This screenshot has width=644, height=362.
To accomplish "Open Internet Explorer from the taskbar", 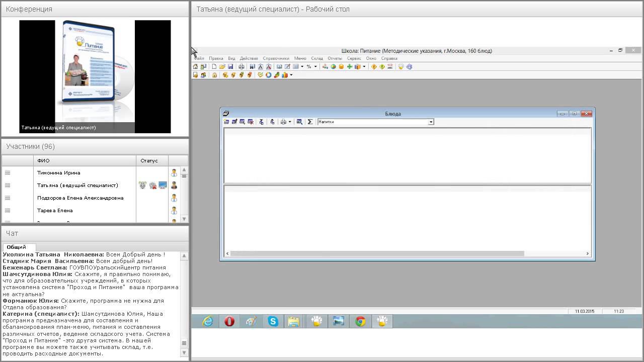I will pos(207,321).
